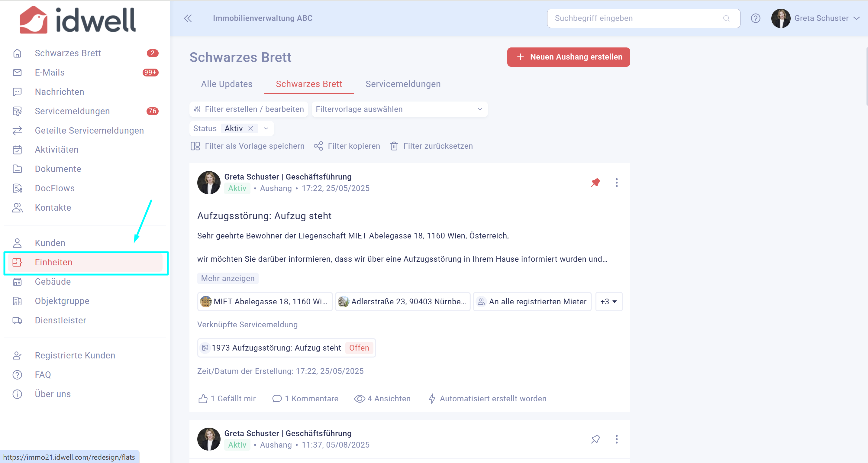Click Filter zurücksetzen trash icon

point(394,146)
